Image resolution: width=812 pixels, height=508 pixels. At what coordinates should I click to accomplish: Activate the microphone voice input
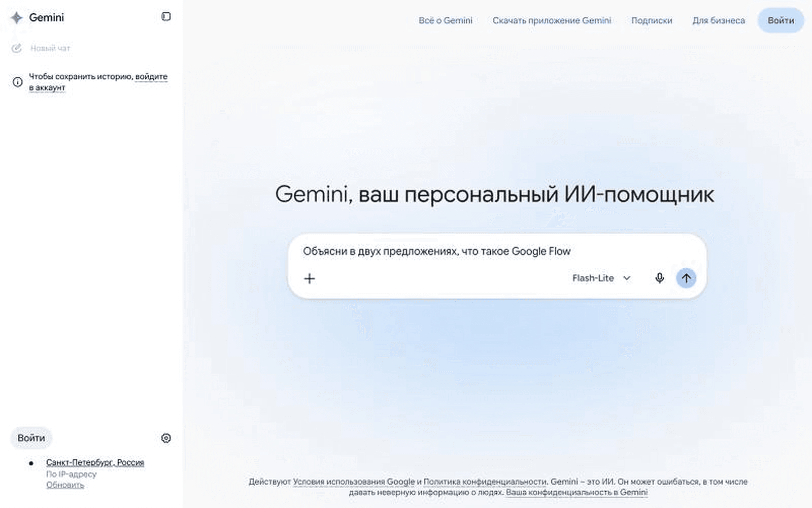(659, 278)
